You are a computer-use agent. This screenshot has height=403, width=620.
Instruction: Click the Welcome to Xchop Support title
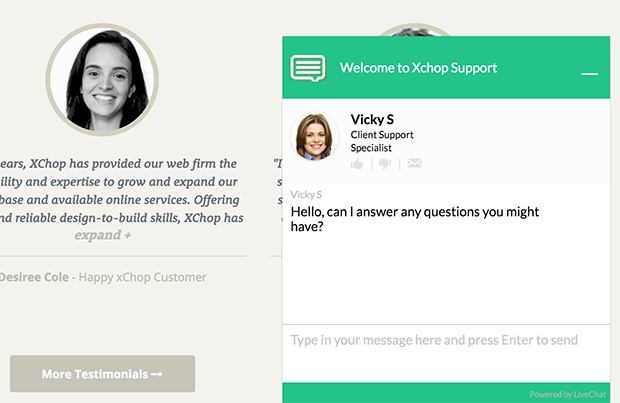click(x=418, y=68)
